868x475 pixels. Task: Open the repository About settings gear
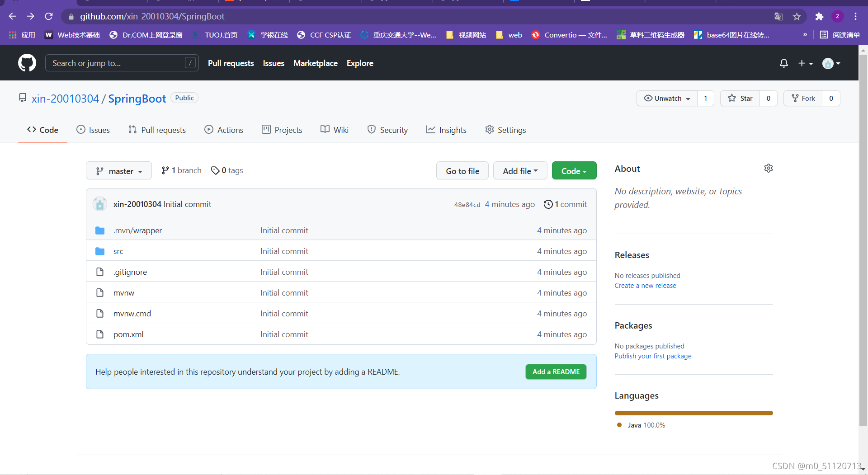pyautogui.click(x=769, y=168)
